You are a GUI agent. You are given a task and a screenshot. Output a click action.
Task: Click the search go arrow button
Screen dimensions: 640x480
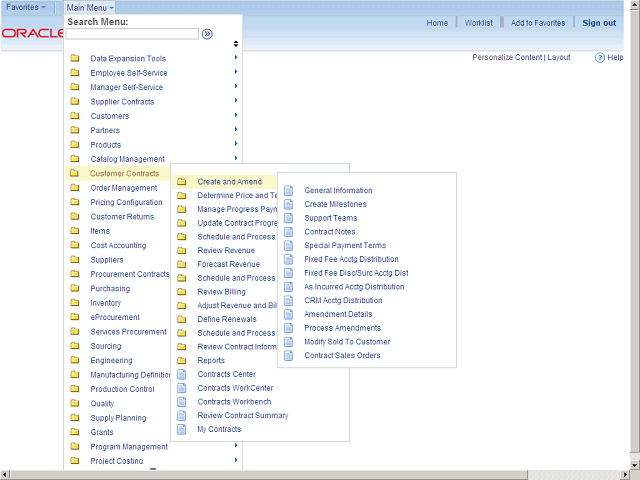(207, 34)
